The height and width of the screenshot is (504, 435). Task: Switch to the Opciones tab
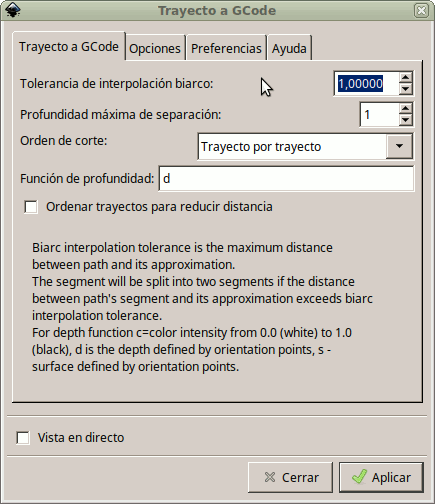click(155, 48)
